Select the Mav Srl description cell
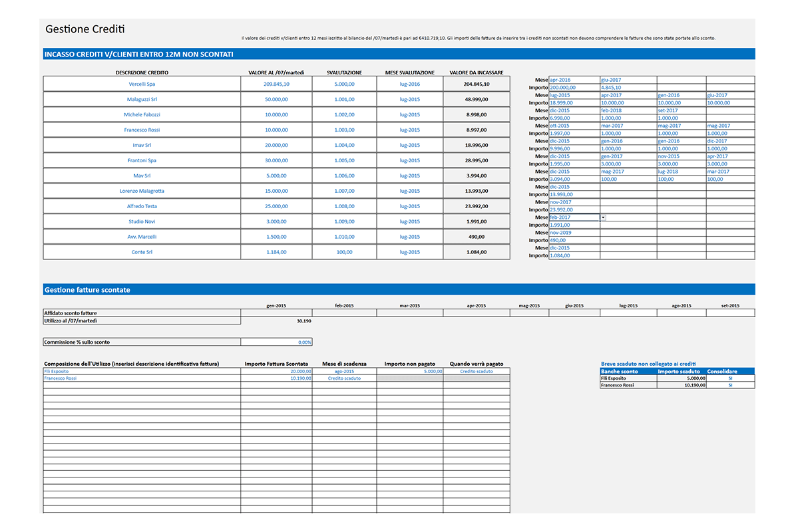794x532 pixels. click(x=142, y=176)
